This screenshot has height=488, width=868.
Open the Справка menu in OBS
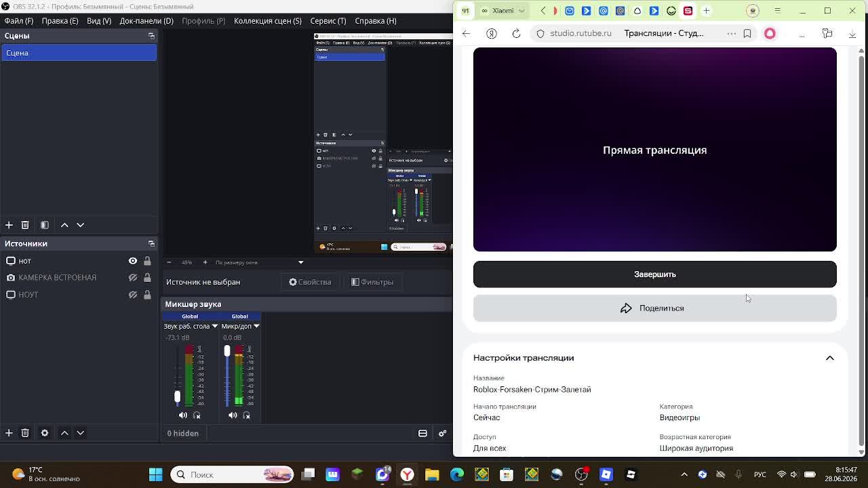tap(376, 20)
